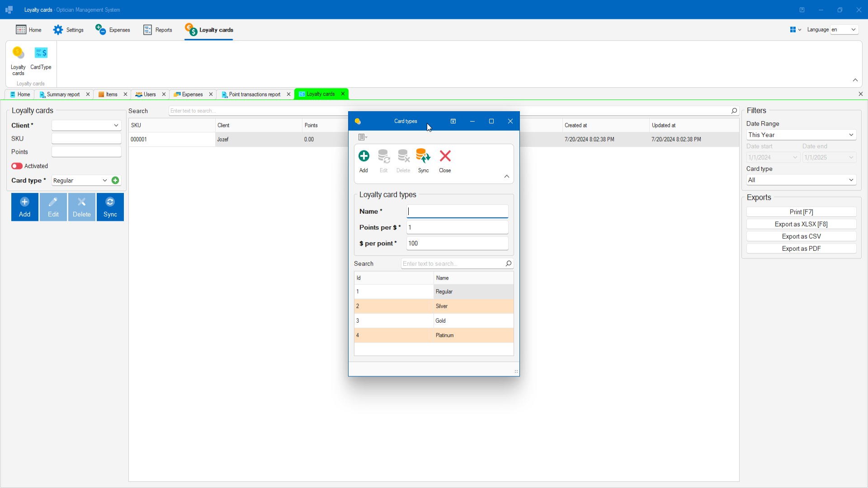Image resolution: width=868 pixels, height=488 pixels.
Task: Click the green plus beside Card type
Action: click(x=115, y=180)
